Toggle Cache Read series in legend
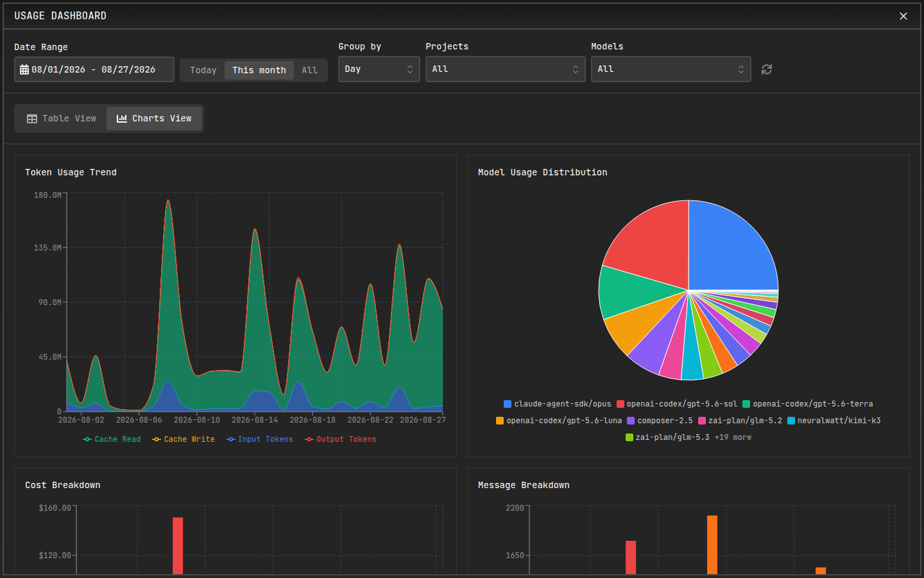924x578 pixels. coord(112,439)
